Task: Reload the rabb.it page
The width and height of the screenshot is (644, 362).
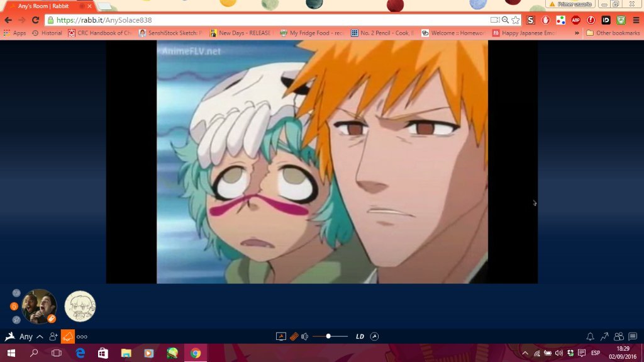Action: coord(36,20)
